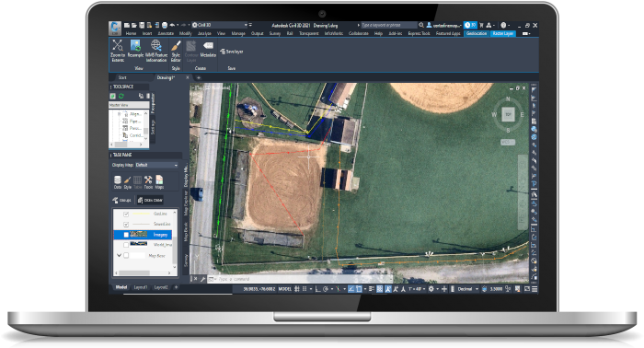
Task: Click the status bar workspace gear icon
Action: 431,289
